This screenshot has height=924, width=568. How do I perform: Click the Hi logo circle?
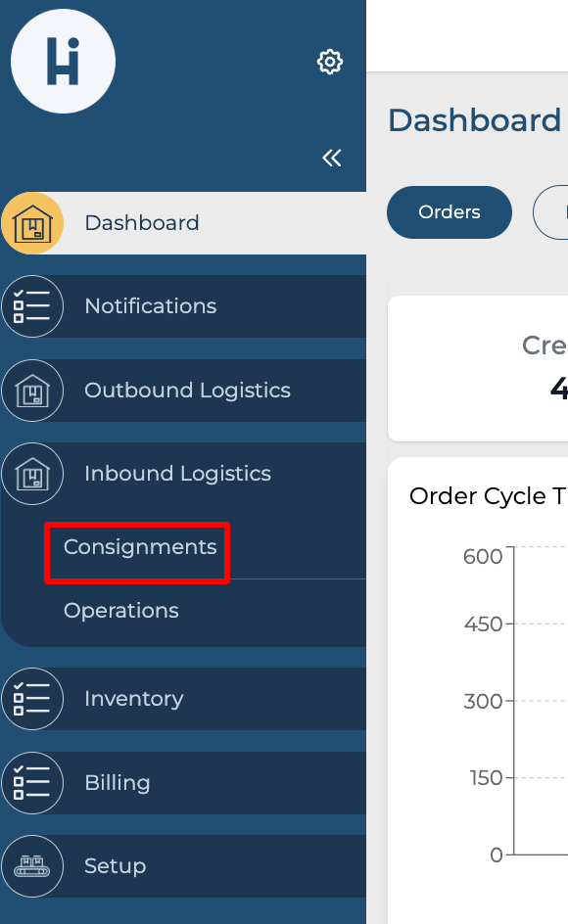63,62
